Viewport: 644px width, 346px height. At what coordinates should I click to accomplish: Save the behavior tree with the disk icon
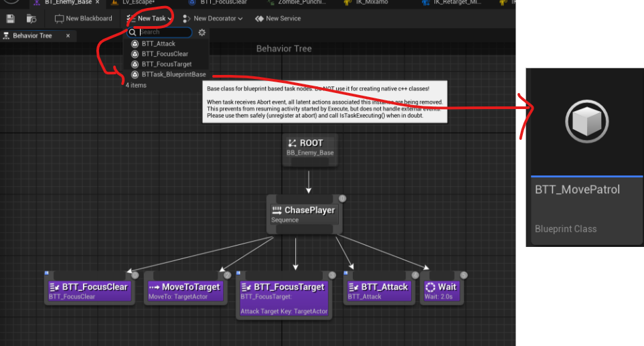click(10, 19)
